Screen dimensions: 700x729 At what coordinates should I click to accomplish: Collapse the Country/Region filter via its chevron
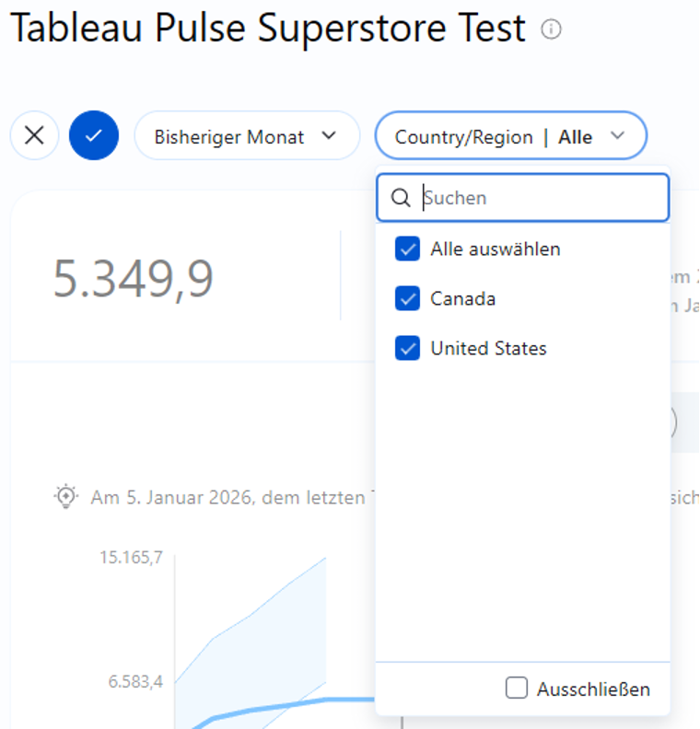(x=618, y=136)
